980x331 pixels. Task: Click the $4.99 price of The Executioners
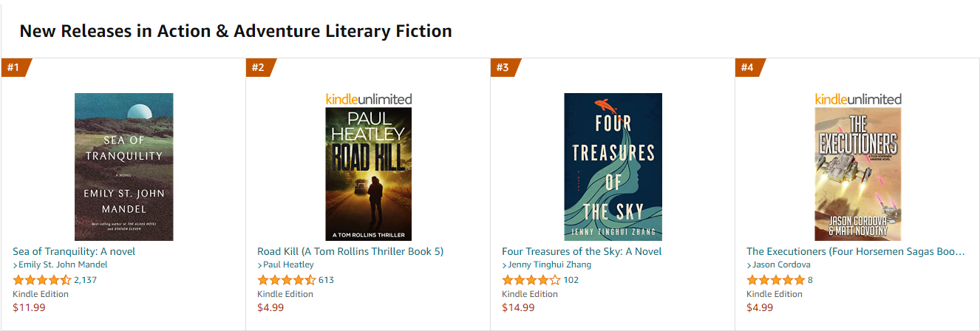tap(758, 307)
